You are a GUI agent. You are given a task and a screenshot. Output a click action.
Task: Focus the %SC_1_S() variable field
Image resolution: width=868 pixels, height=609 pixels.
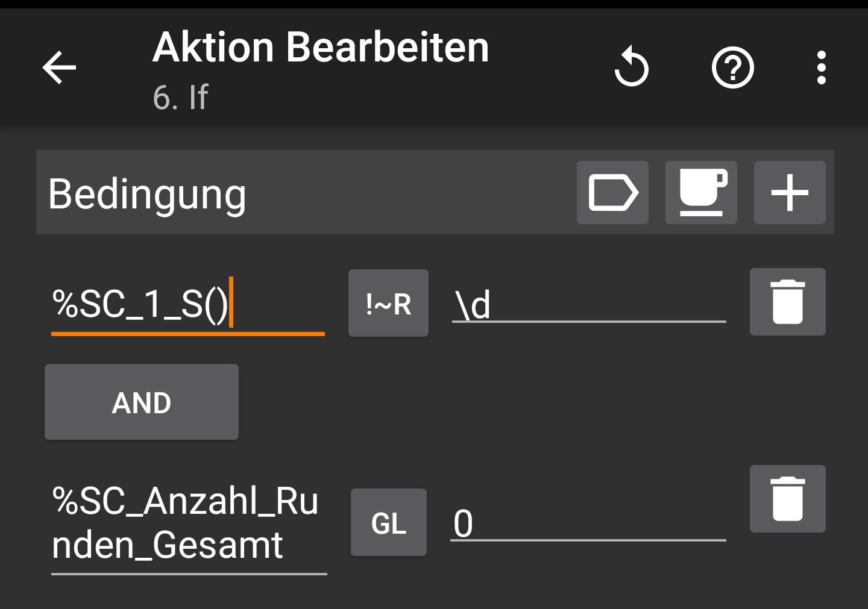tap(188, 304)
